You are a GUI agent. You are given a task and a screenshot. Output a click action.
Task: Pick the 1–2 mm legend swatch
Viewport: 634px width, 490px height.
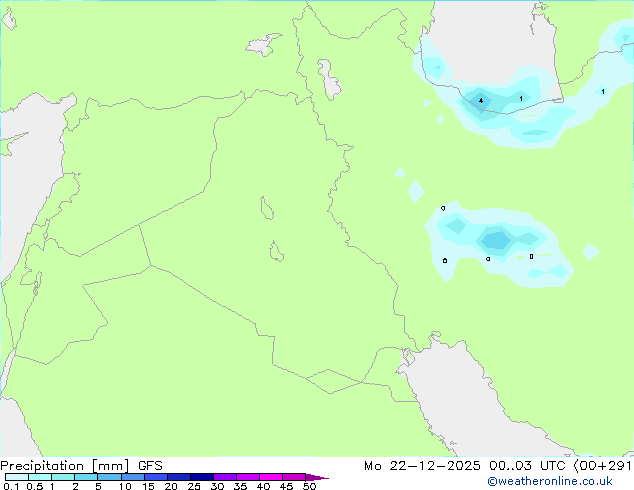pyautogui.click(x=63, y=477)
